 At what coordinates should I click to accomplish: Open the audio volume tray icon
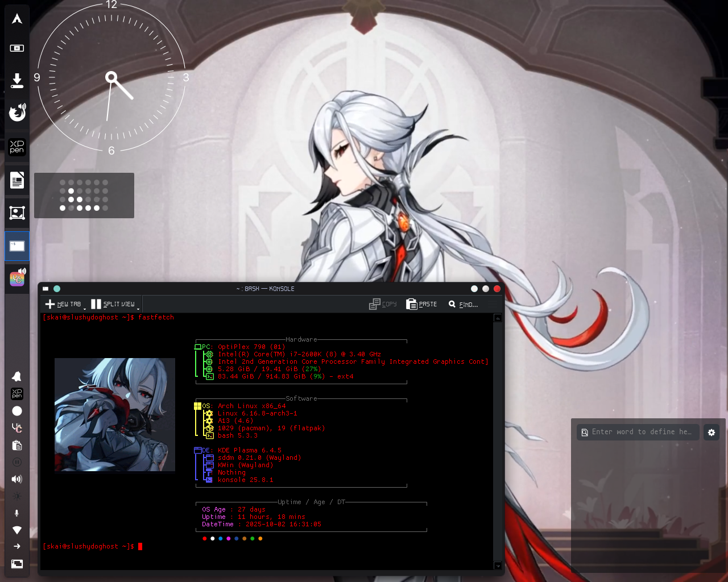pyautogui.click(x=17, y=479)
